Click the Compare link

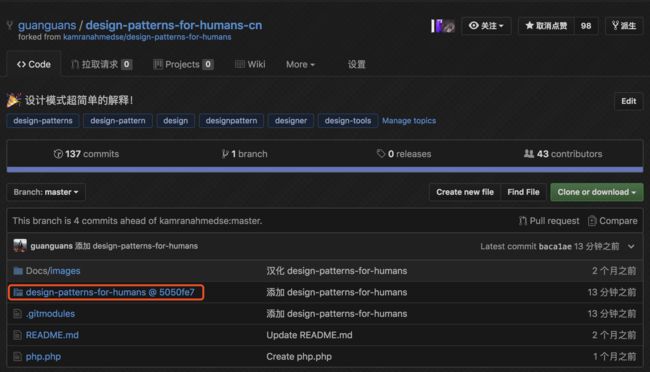[613, 221]
